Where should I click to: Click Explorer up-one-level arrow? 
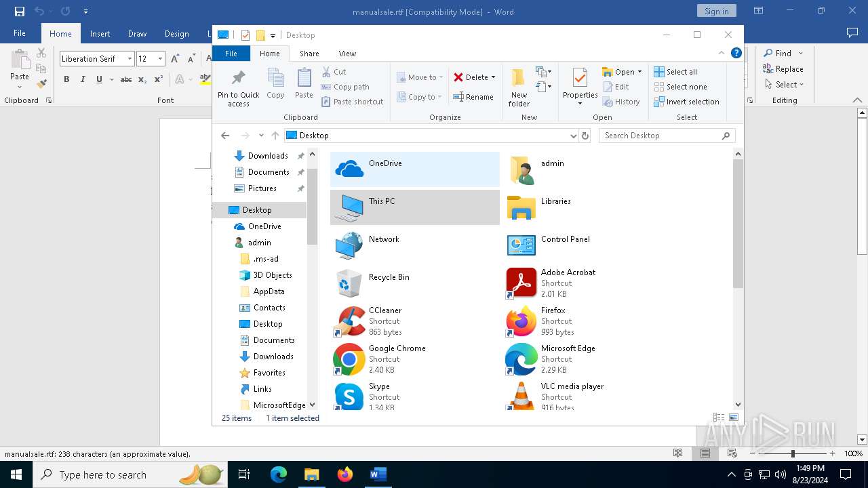(x=275, y=136)
